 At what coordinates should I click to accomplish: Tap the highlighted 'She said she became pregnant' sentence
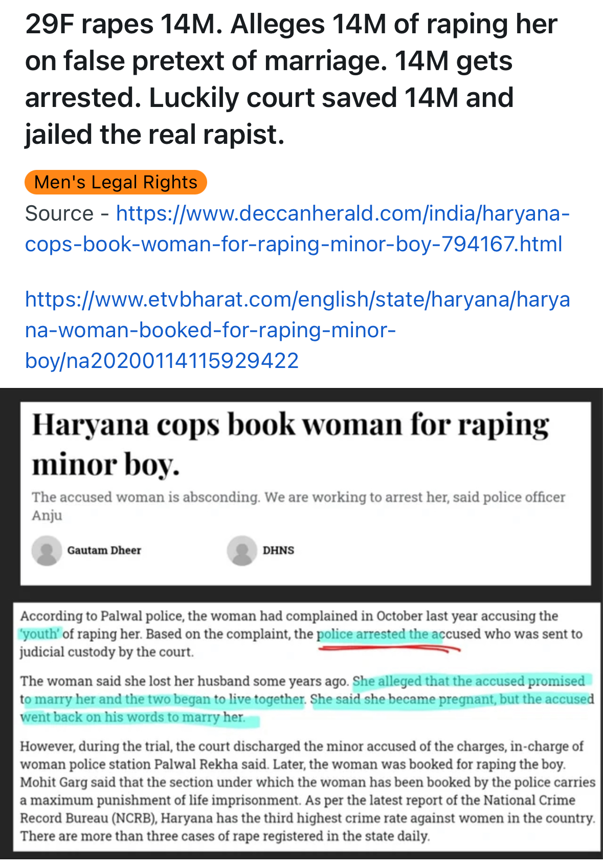click(x=452, y=699)
